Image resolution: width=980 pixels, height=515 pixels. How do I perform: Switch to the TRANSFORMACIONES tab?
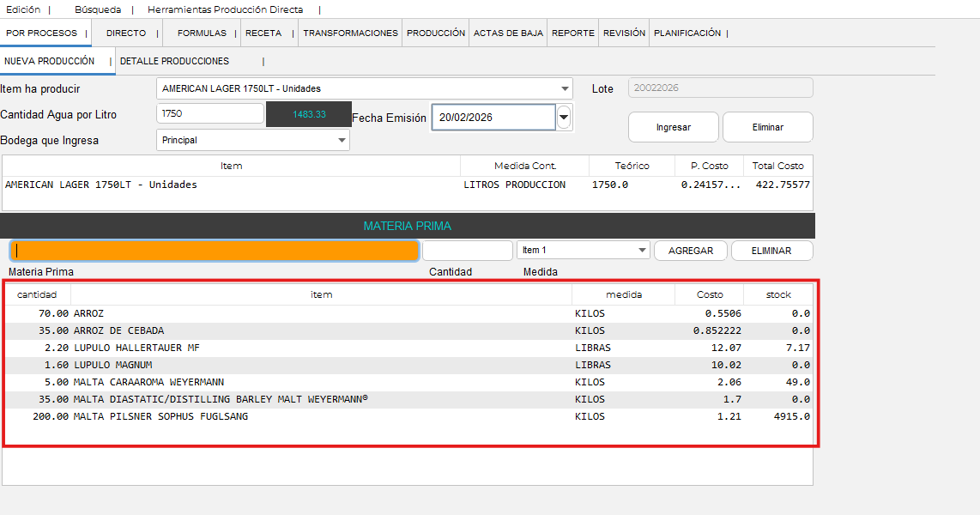click(350, 33)
